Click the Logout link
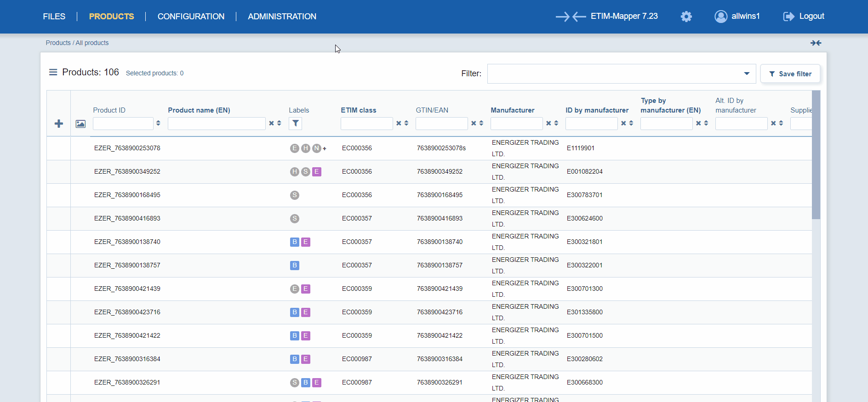Image resolution: width=868 pixels, height=402 pixels. click(811, 16)
